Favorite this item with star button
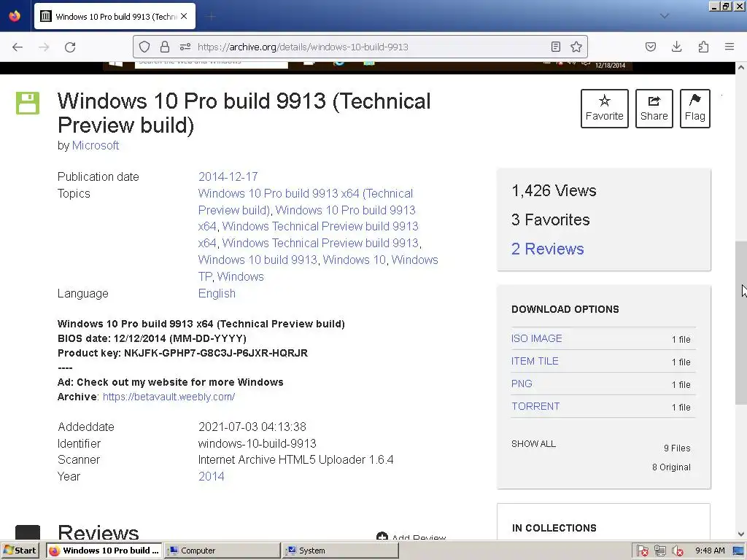This screenshot has height=560, width=747. click(605, 109)
